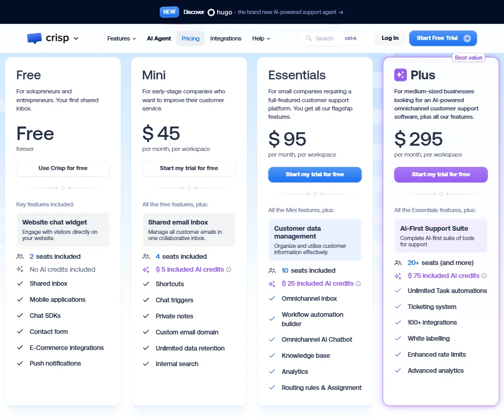
Task: Expand the Help dropdown
Action: (261, 38)
